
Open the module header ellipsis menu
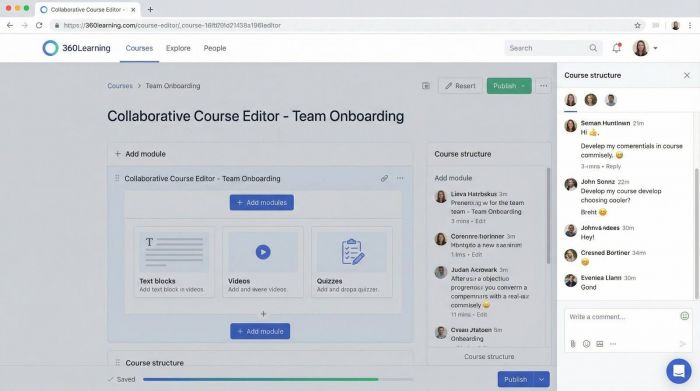point(400,178)
